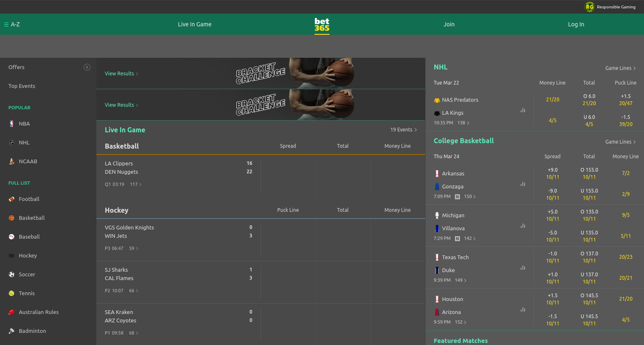Open the A-Z hamburger menu
Screen dimensions: 644x345
tap(12, 24)
